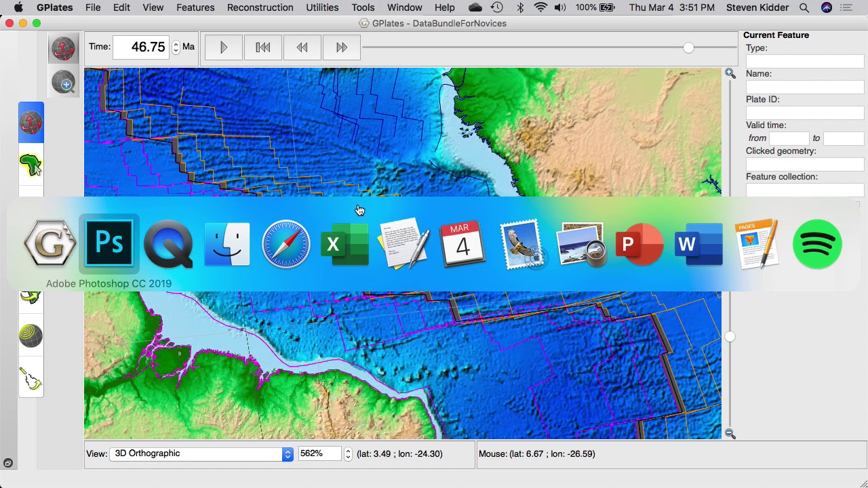868x488 pixels.
Task: Click the vertical zoom slider handle
Action: point(730,336)
